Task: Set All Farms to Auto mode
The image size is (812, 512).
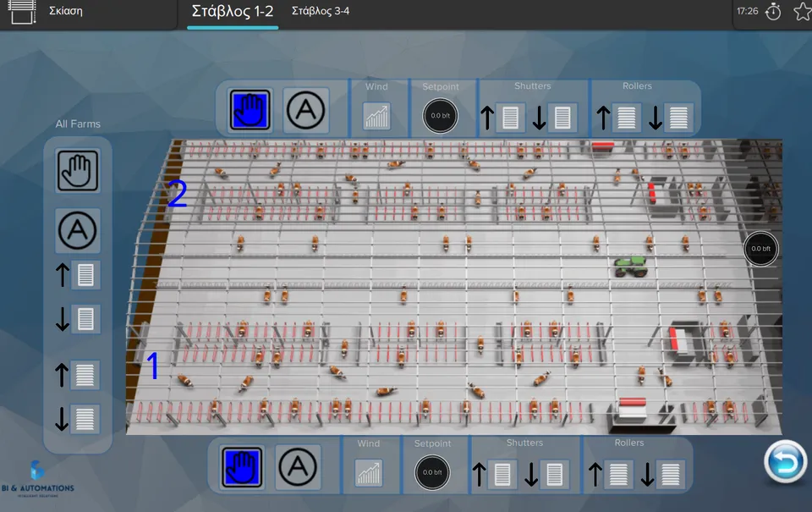Action: point(78,230)
